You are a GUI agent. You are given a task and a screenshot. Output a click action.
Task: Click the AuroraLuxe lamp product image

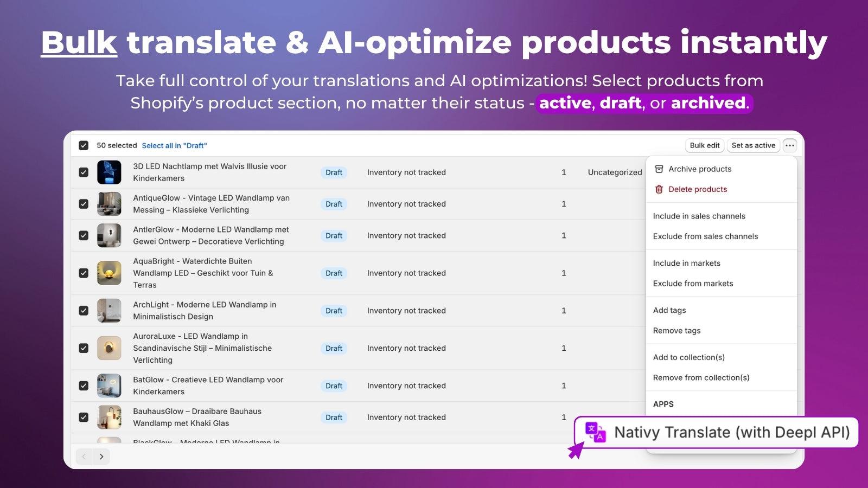coord(109,348)
